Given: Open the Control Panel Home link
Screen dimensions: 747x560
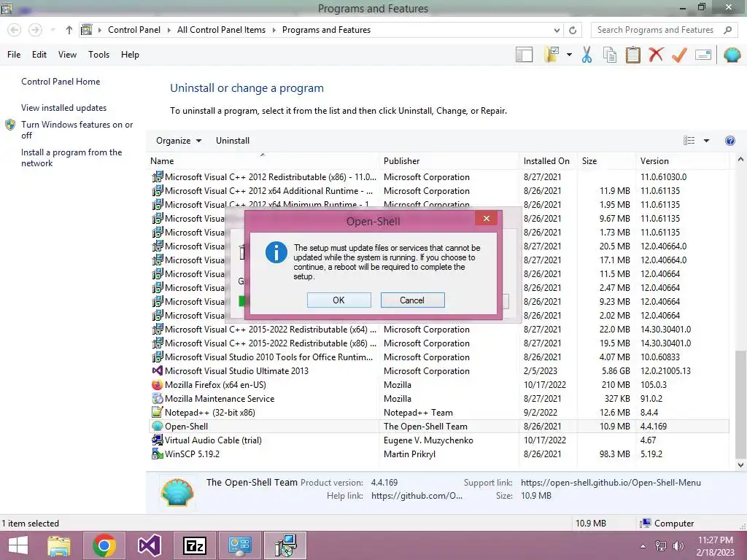Looking at the screenshot, I should (x=61, y=82).
